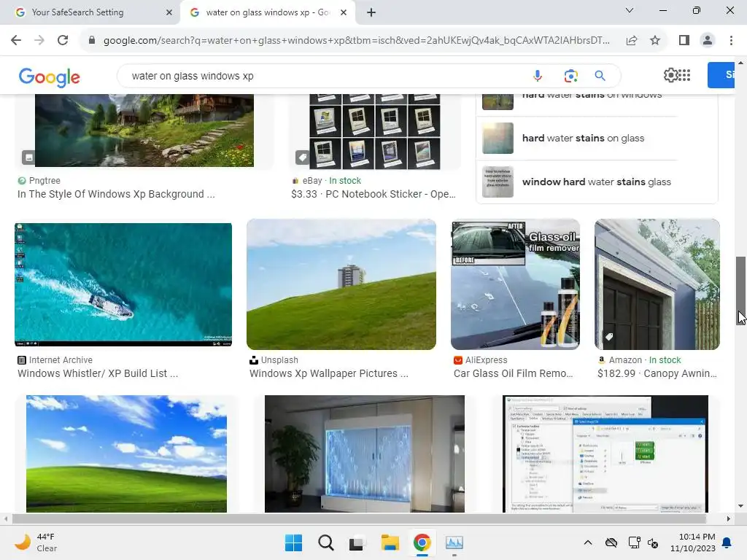This screenshot has height=560, width=747.
Task: Close the water on glass windows xp tab
Action: (x=344, y=12)
